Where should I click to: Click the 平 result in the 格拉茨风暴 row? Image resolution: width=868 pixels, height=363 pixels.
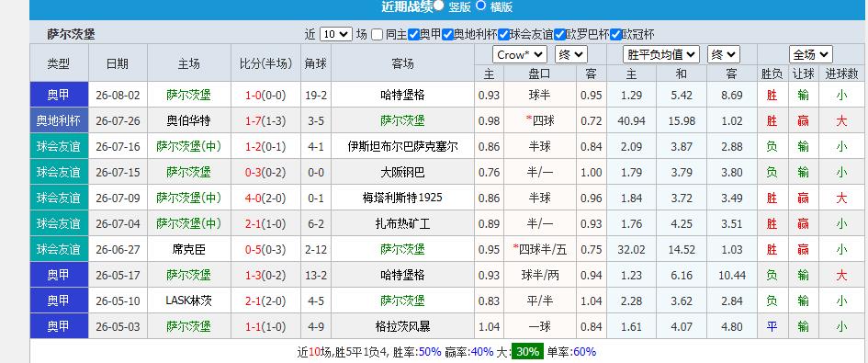click(772, 326)
